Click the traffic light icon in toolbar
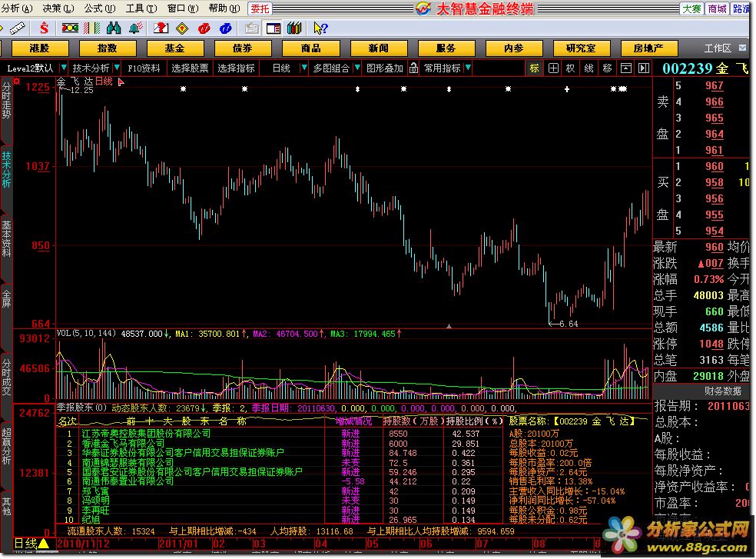 click(70, 28)
